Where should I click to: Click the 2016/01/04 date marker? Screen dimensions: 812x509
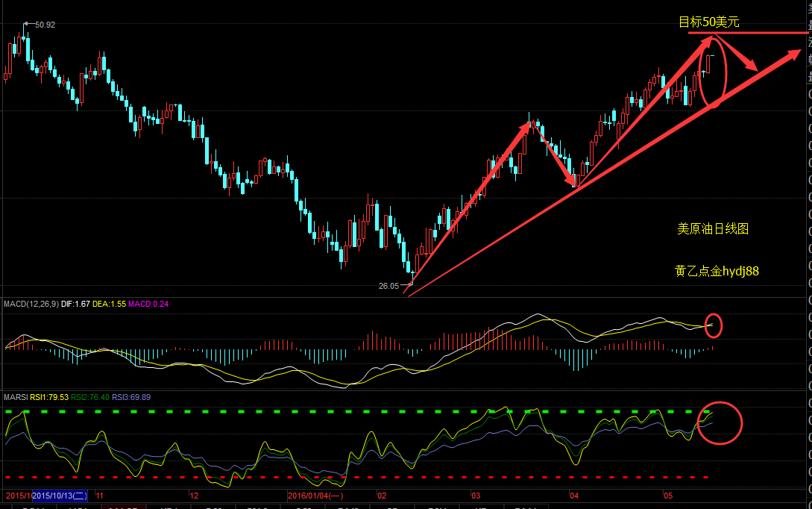click(315, 496)
